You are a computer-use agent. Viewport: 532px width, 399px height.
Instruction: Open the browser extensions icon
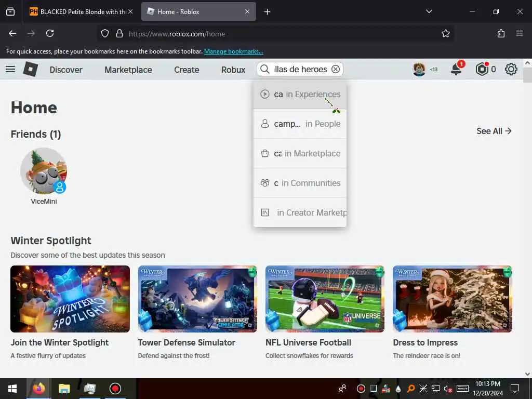point(501,33)
